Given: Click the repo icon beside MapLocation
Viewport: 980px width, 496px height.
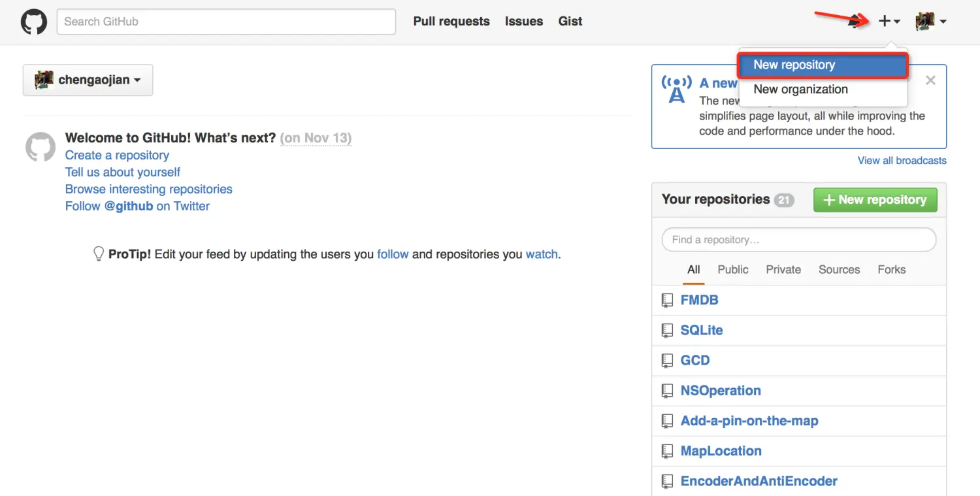Looking at the screenshot, I should coord(667,451).
